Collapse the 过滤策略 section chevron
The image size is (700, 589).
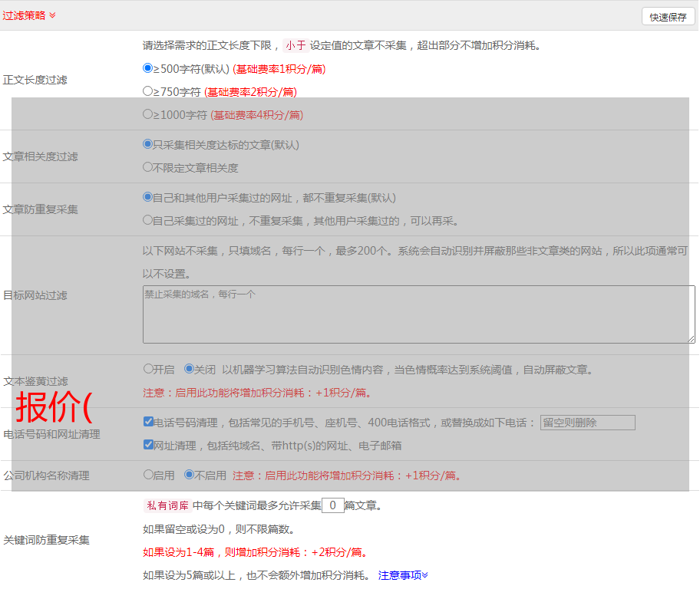(x=52, y=15)
